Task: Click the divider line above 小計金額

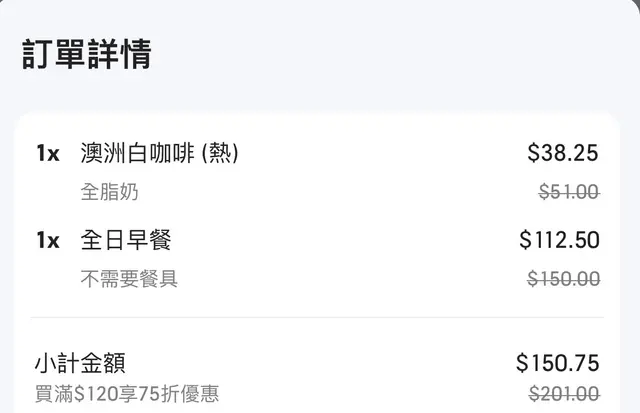Action: [x=320, y=318]
